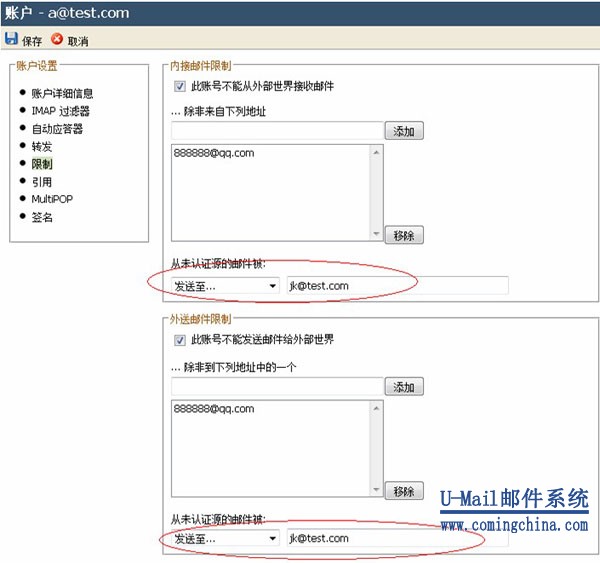
Task: Click the inbound address input field
Action: [x=277, y=131]
